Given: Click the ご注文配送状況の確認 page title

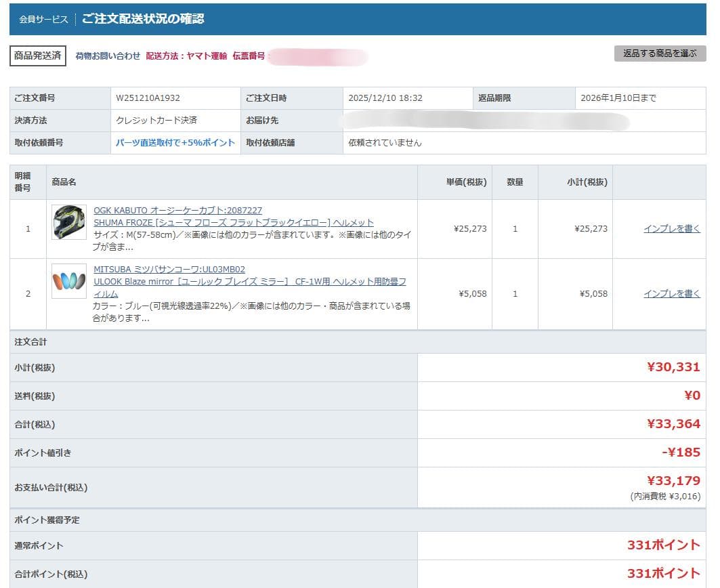Looking at the screenshot, I should (143, 19).
